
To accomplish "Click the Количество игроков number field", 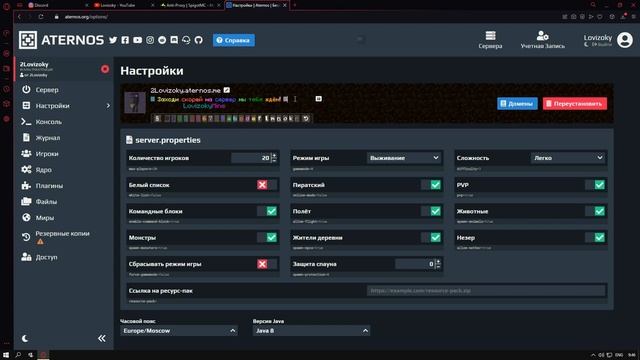I will click(251, 158).
